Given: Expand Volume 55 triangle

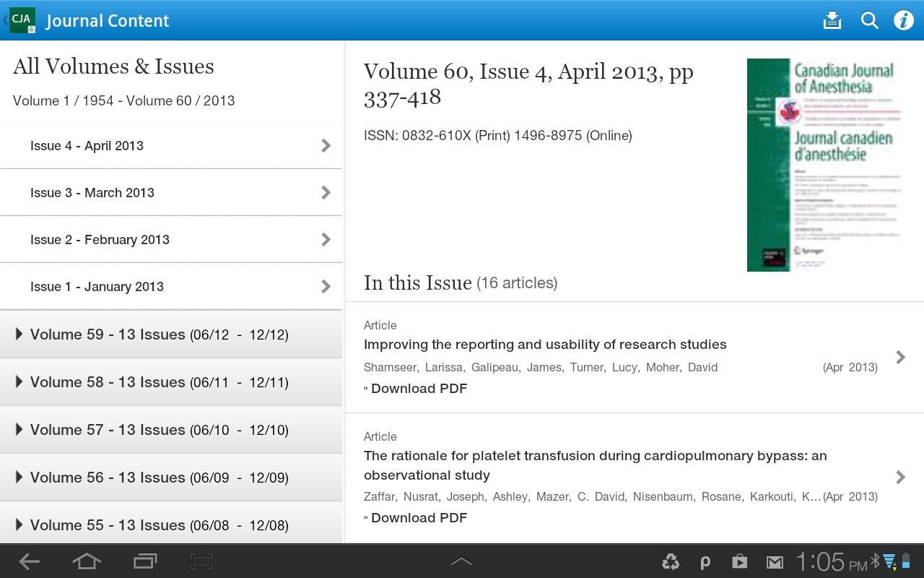Looking at the screenshot, I should point(19,525).
